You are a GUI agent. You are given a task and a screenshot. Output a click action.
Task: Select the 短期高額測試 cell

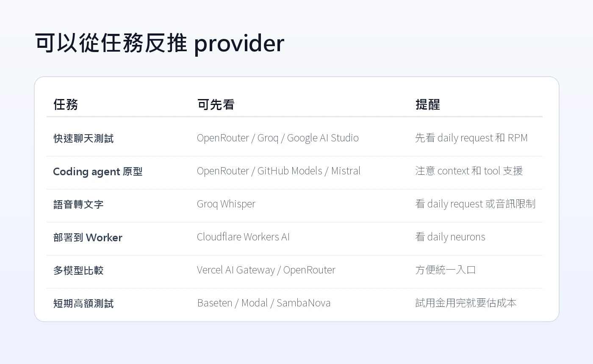[x=83, y=303]
